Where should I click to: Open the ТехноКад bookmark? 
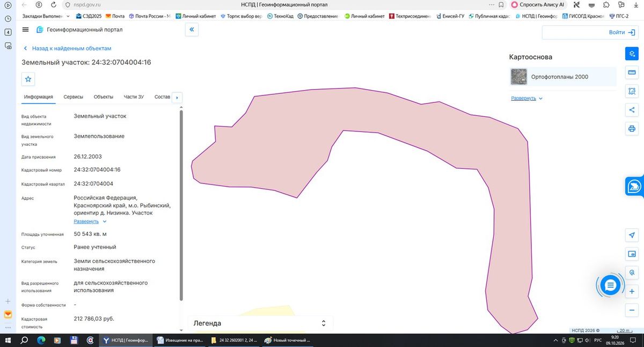click(x=280, y=16)
